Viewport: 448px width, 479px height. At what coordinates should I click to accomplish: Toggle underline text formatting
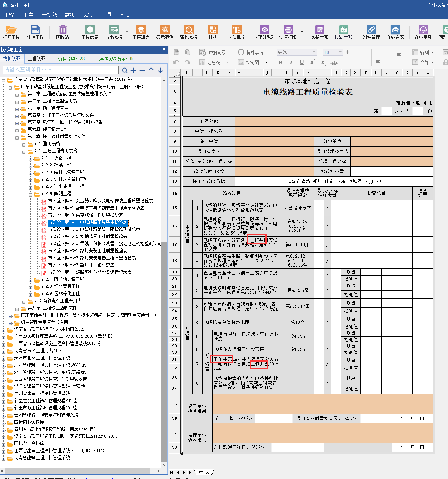[x=302, y=62]
